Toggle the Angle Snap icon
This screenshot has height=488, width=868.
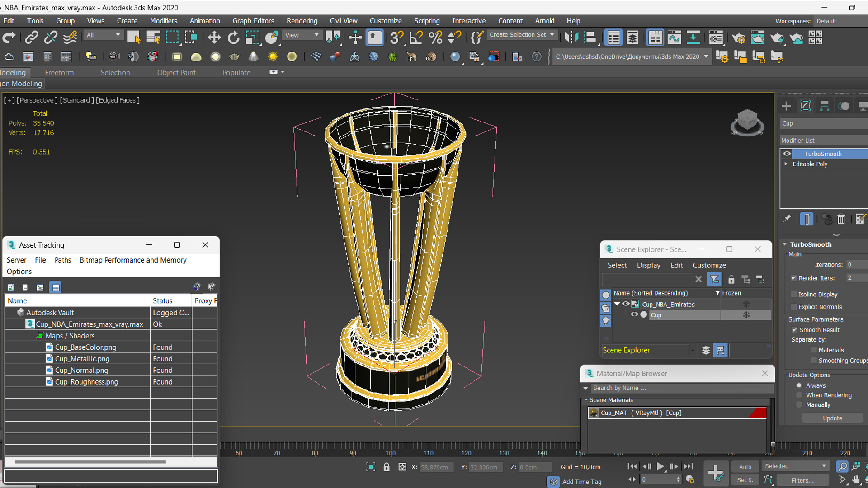[x=415, y=38]
